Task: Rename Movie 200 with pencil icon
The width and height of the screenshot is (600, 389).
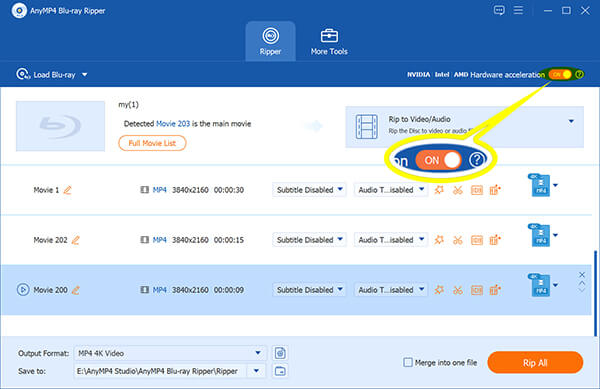Action: [x=76, y=290]
